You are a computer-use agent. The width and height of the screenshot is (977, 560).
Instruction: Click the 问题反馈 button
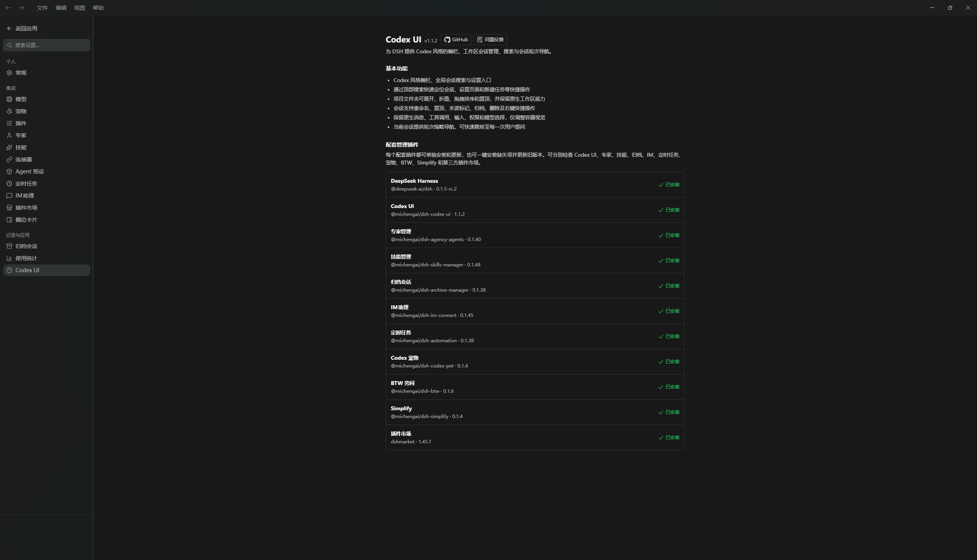(x=490, y=40)
